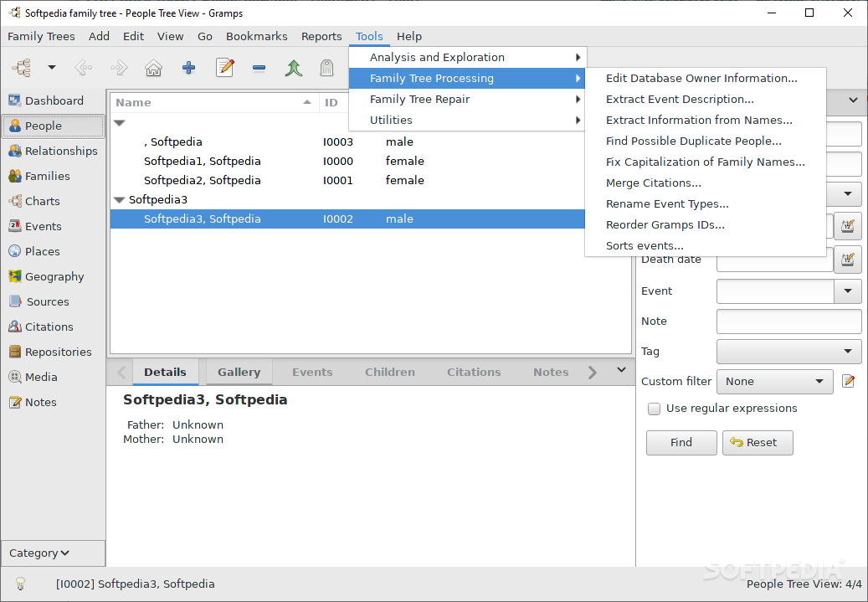Open the Help menu
The height and width of the screenshot is (602, 868).
tap(409, 37)
